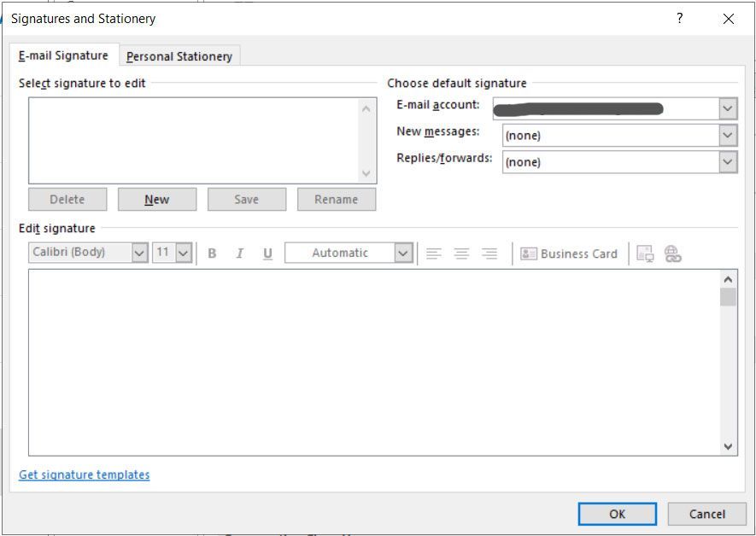Align signature text left
The width and height of the screenshot is (756, 536).
pos(433,253)
